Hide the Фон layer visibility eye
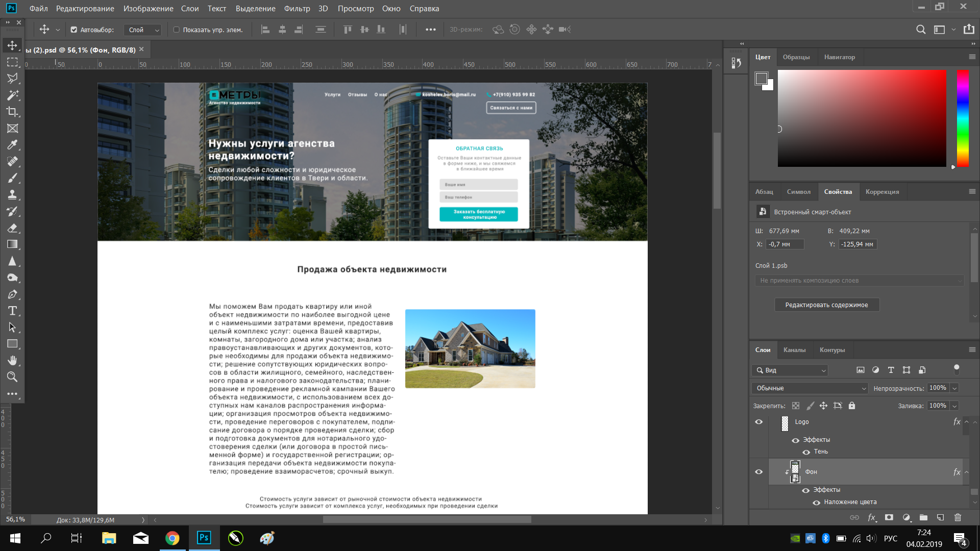Viewport: 980px width, 551px height. coord(759,472)
